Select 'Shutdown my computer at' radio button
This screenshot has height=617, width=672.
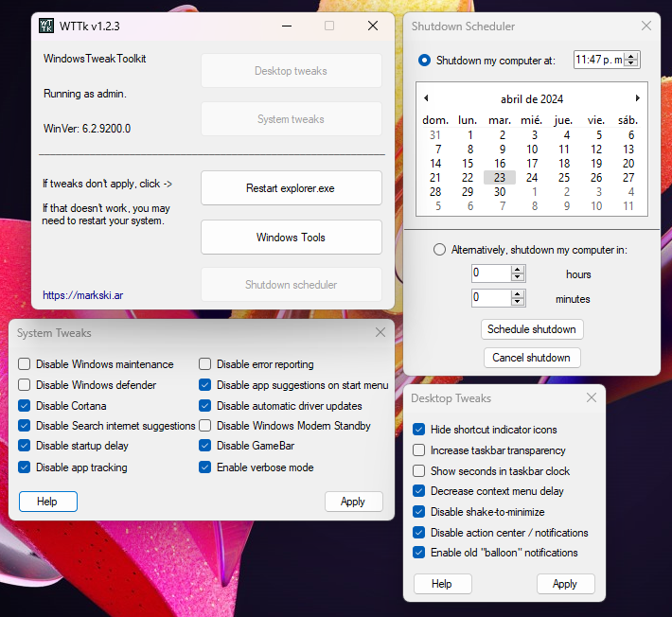point(424,60)
